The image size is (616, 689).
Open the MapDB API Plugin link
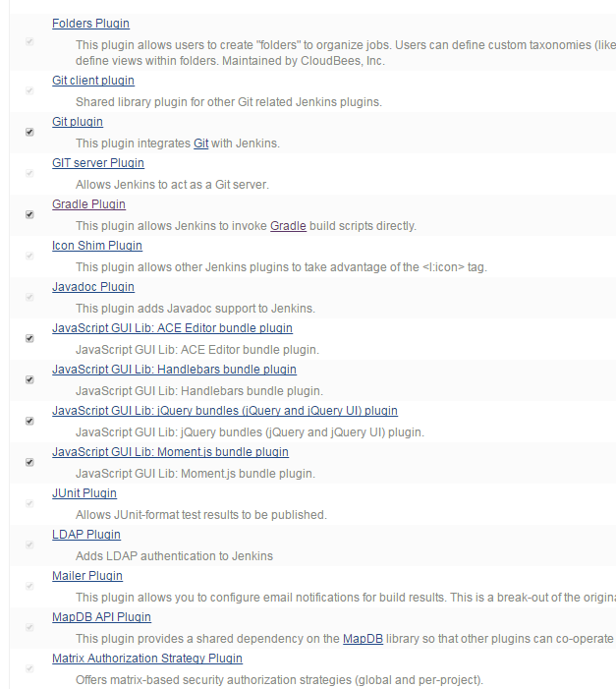click(x=101, y=617)
